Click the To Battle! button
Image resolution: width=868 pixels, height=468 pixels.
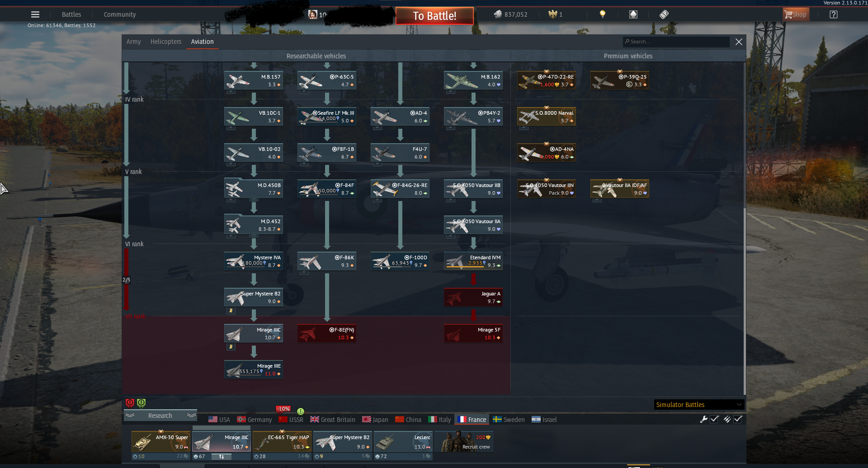click(434, 16)
